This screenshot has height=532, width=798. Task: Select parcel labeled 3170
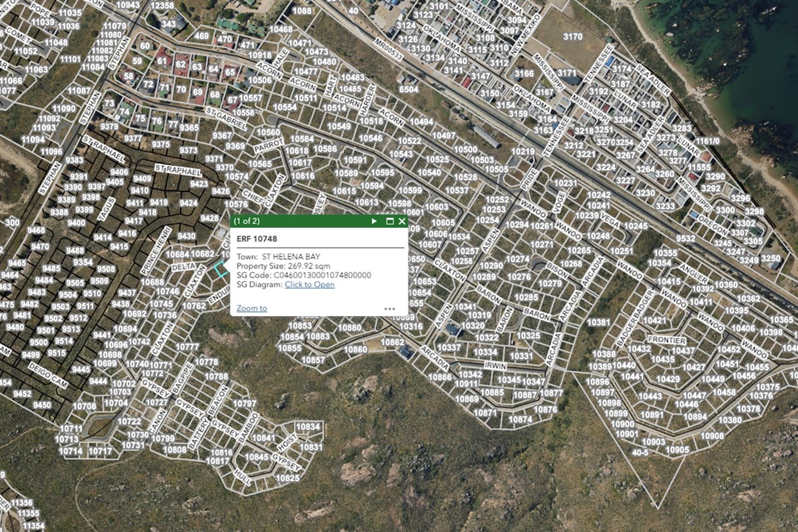(x=573, y=37)
